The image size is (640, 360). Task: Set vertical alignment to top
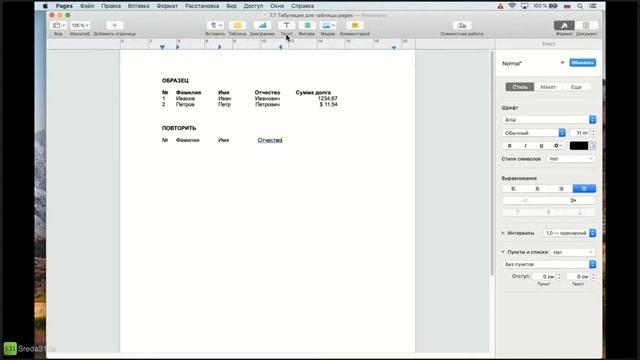[518, 212]
